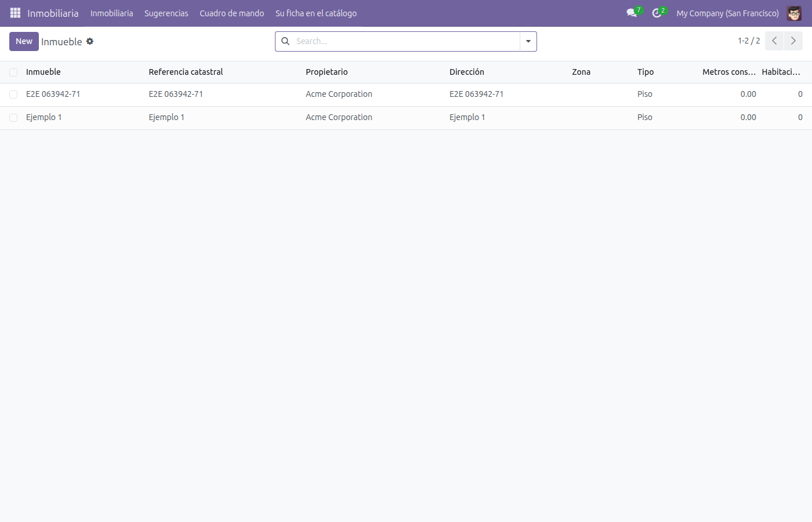Expand the search filter options dropdown
The height and width of the screenshot is (522, 812).
(528, 41)
